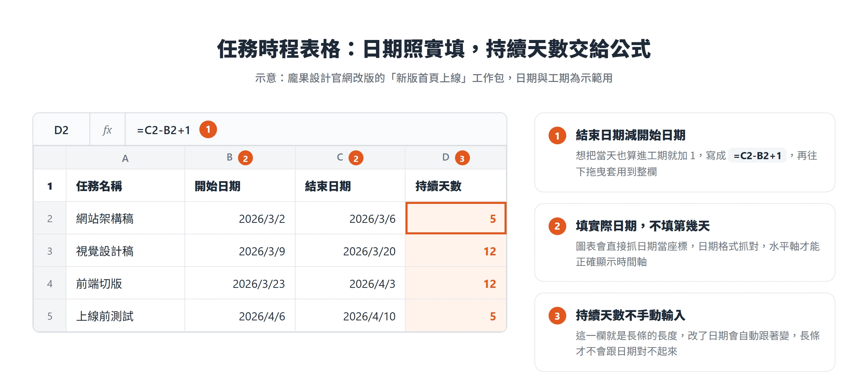Click the 結束日期 header cell
The image size is (868, 380).
coord(350,186)
